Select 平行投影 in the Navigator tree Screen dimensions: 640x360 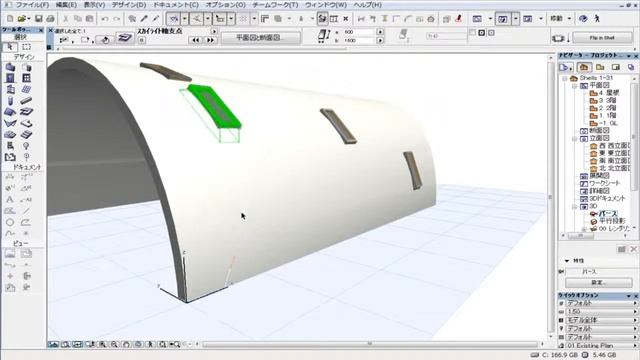612,221
